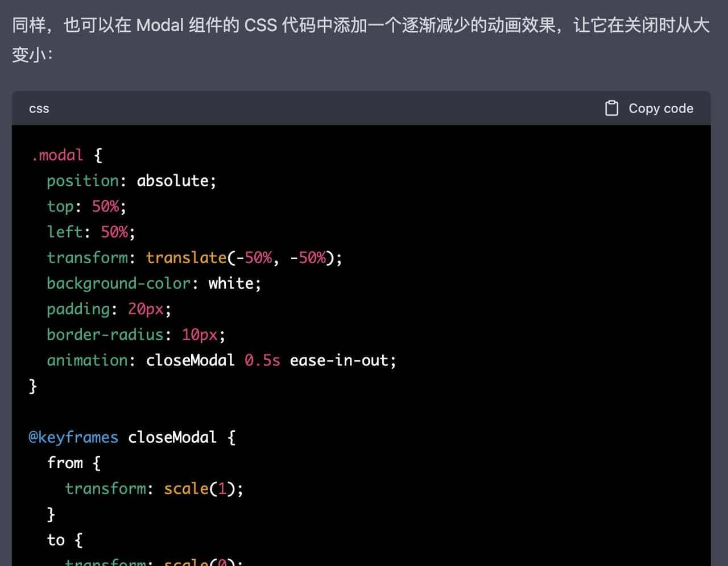Click the 0.5s duration value
Image resolution: width=728 pixels, height=566 pixels.
[262, 360]
